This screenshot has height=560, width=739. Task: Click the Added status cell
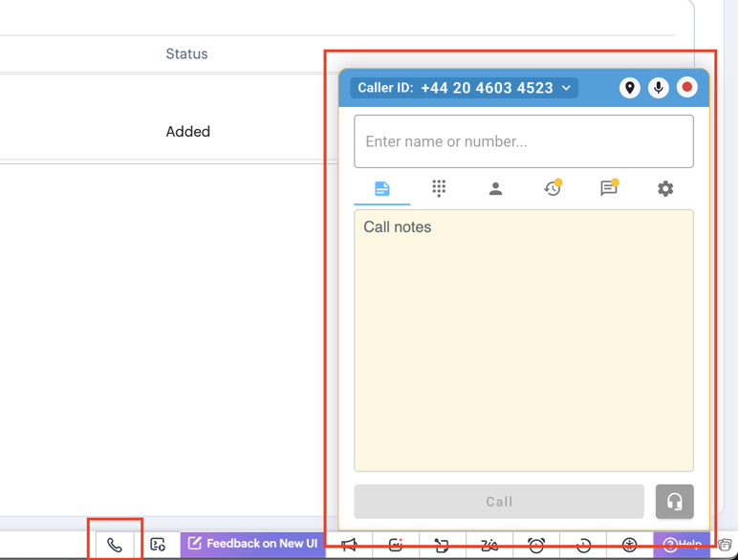188,132
